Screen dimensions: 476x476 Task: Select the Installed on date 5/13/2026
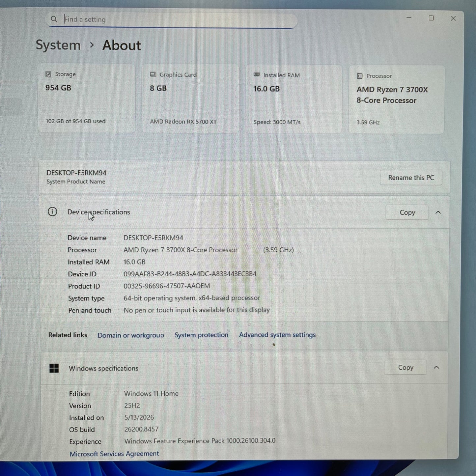[x=139, y=417]
